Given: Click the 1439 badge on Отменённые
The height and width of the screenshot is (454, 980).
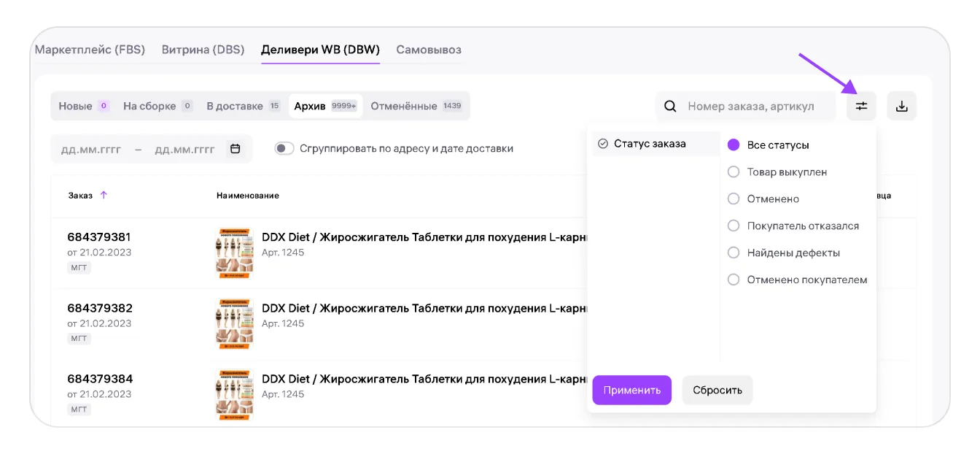Looking at the screenshot, I should (452, 106).
